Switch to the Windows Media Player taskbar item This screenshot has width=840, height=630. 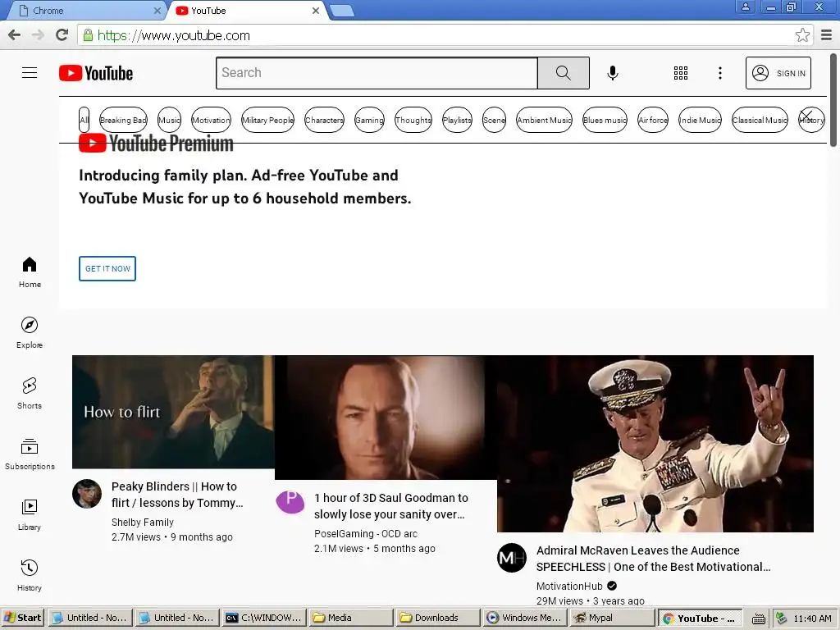(x=524, y=618)
